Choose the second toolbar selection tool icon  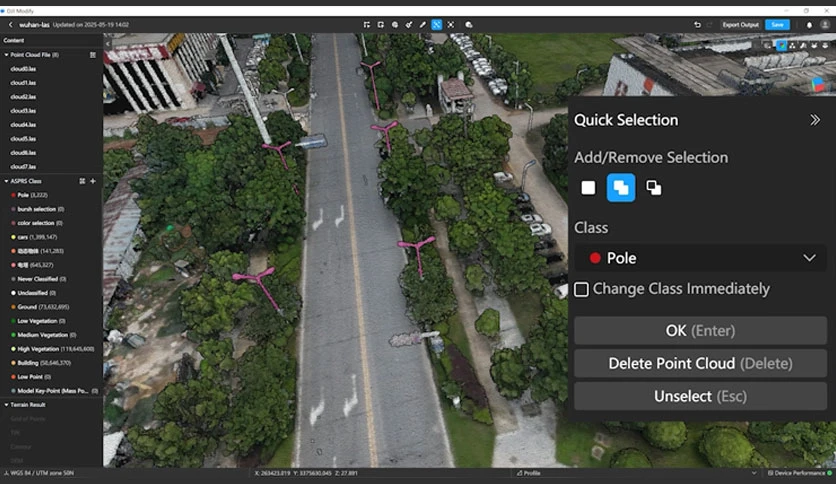[x=381, y=25]
